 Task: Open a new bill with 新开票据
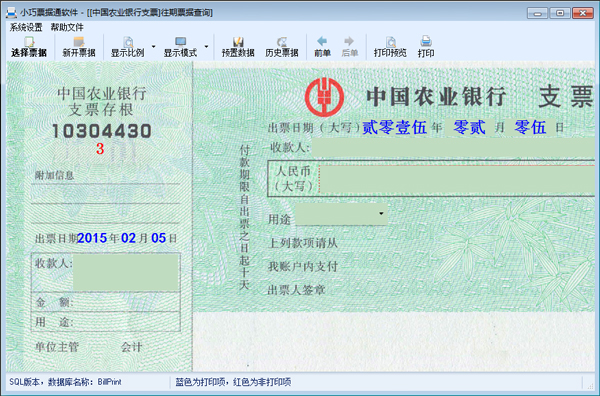[x=79, y=47]
